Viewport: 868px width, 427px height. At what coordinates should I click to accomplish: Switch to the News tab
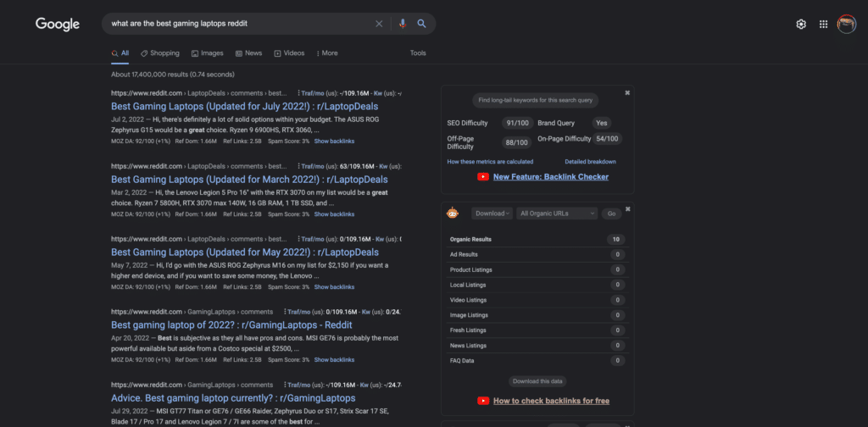248,53
